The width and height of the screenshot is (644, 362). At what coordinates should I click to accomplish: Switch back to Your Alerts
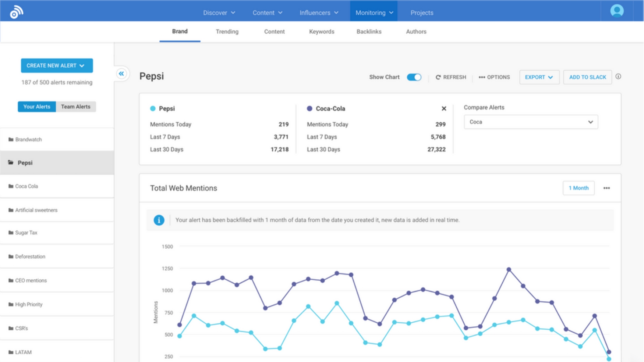[36, 107]
